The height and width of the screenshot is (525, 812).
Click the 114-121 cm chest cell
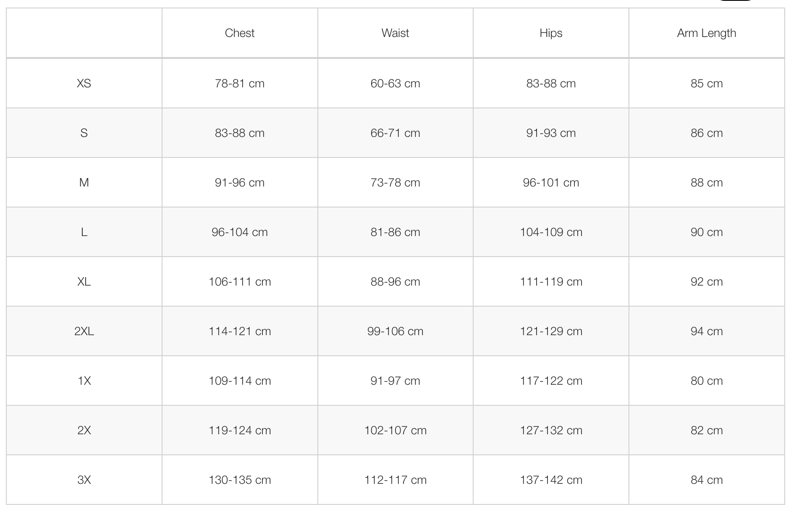(240, 331)
